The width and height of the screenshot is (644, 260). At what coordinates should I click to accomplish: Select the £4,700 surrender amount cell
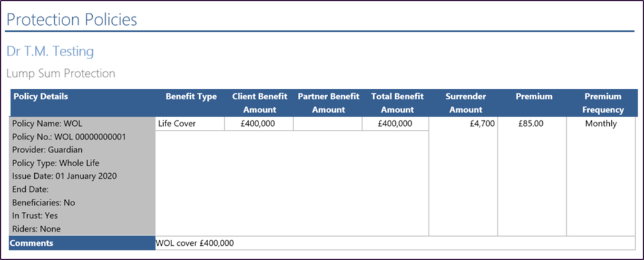[463, 176]
